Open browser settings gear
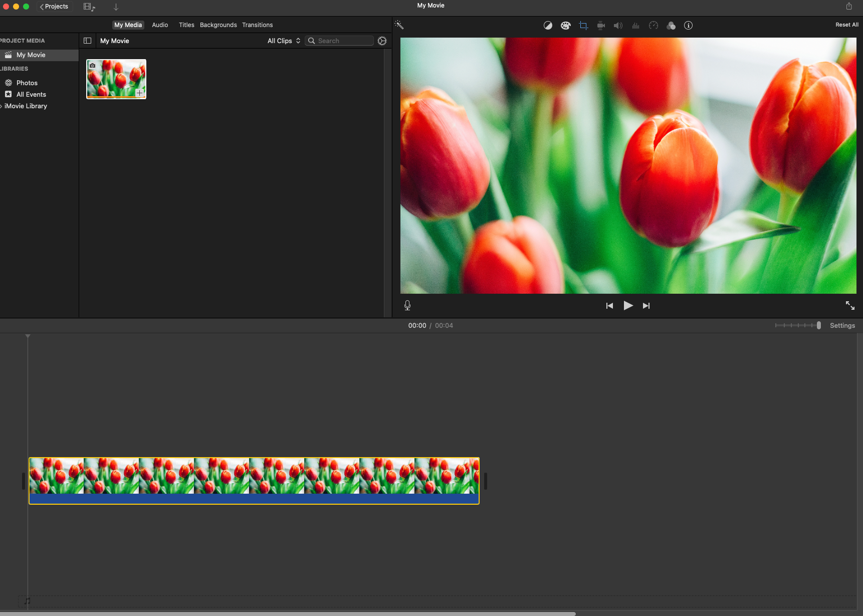Image resolution: width=863 pixels, height=616 pixels. click(x=382, y=41)
